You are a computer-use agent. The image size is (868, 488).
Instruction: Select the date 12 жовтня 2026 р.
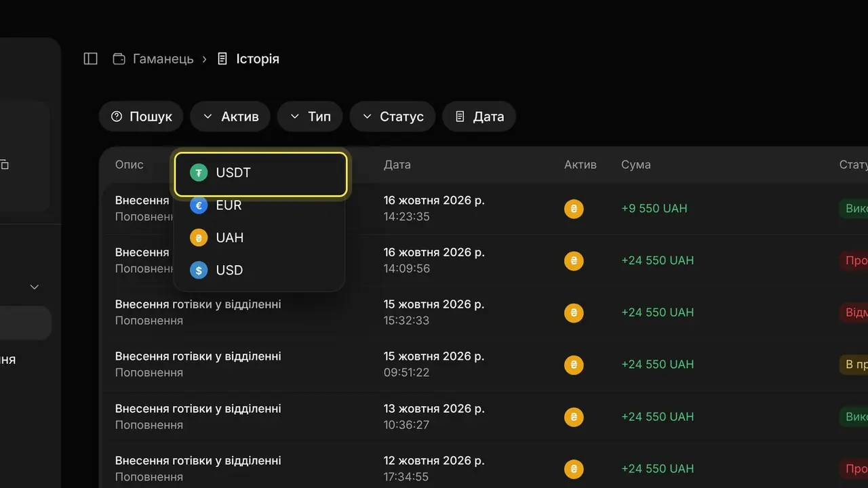[434, 461]
